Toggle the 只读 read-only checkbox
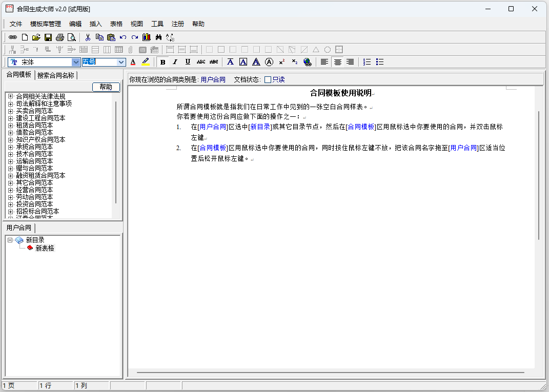Image resolution: width=549 pixels, height=392 pixels. (268, 79)
